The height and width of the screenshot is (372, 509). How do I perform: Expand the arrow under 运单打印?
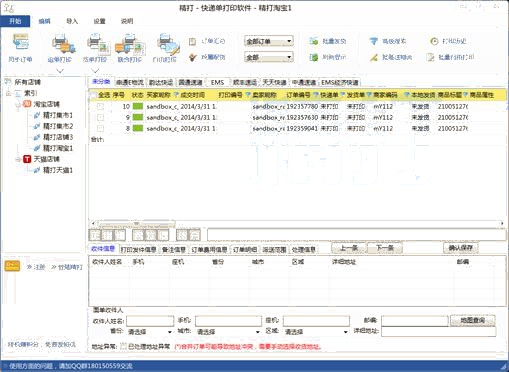60,71
